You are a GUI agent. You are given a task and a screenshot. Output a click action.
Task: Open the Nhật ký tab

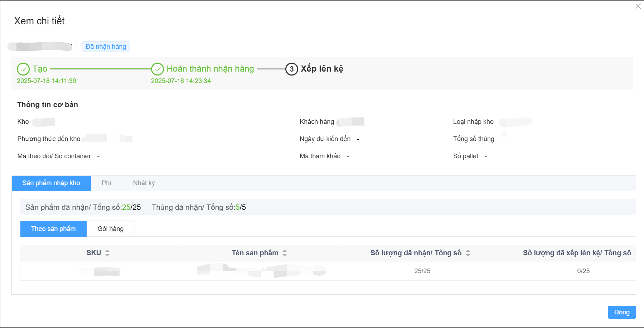(x=144, y=183)
